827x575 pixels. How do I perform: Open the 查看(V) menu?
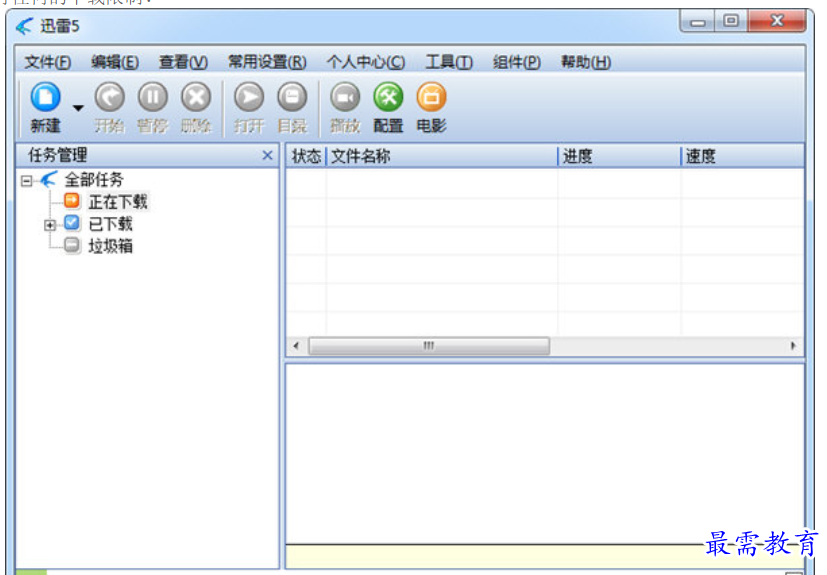(x=184, y=62)
